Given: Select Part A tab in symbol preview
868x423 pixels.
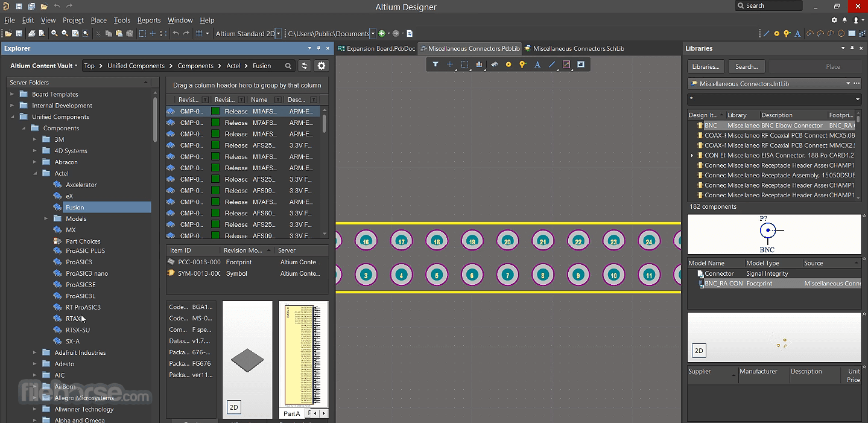Looking at the screenshot, I should pyautogui.click(x=292, y=413).
